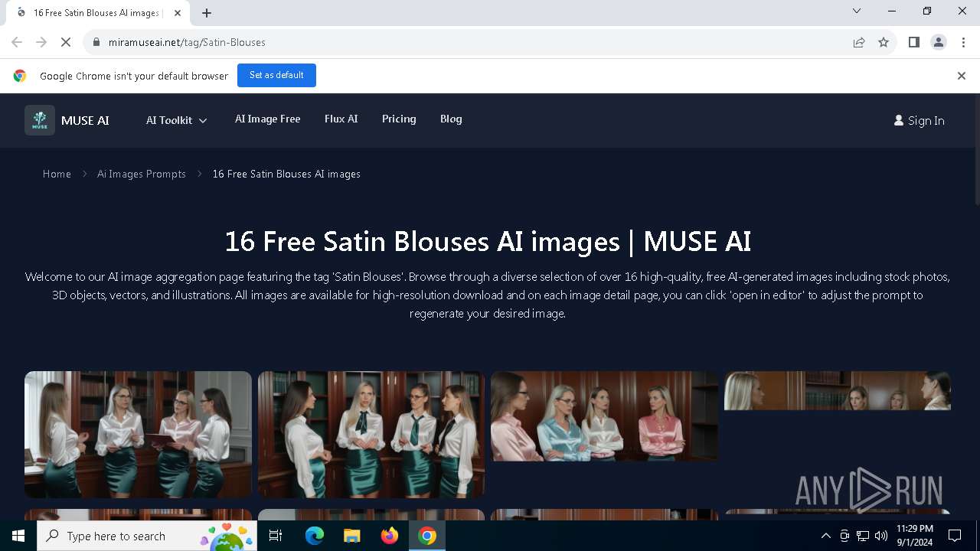
Task: Click the browser forward arrow
Action: (x=41, y=42)
